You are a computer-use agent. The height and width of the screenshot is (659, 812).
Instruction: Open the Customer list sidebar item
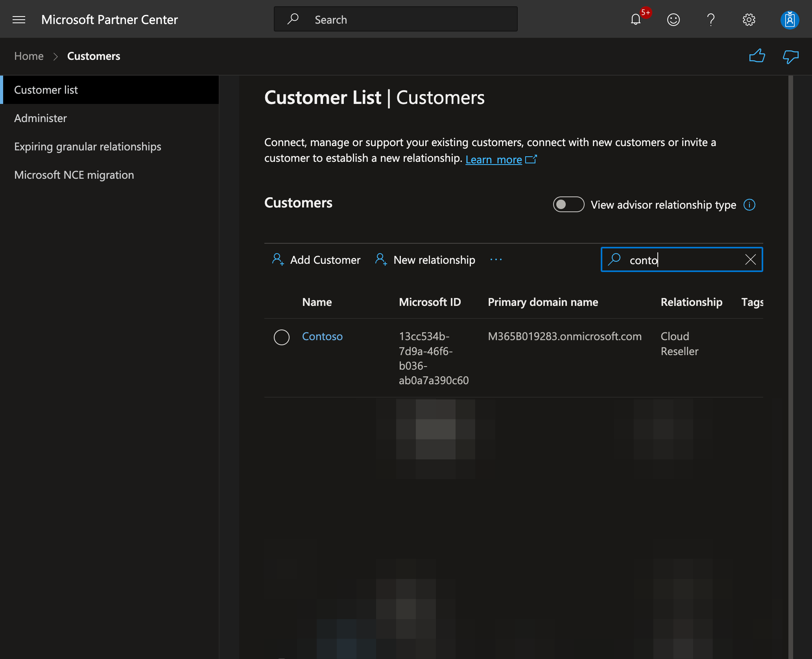[x=109, y=90]
